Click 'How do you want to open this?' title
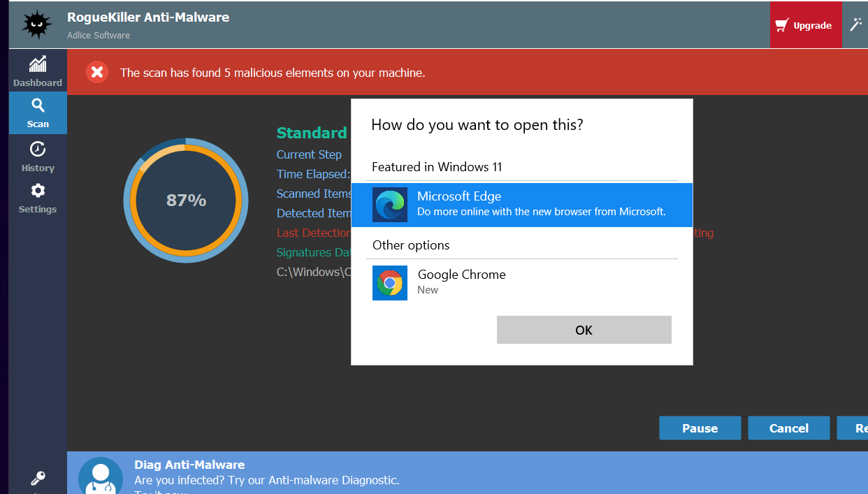The height and width of the screenshot is (494, 868). (x=477, y=125)
